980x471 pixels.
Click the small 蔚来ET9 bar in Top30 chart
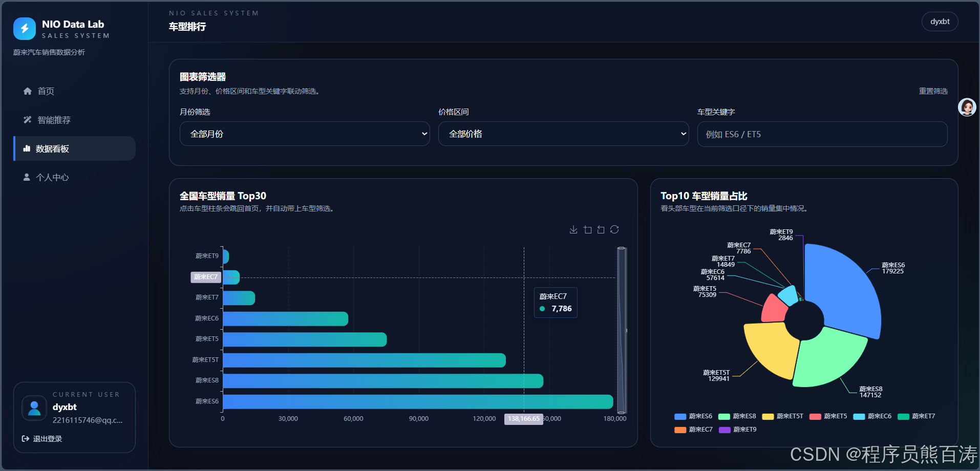click(x=226, y=256)
